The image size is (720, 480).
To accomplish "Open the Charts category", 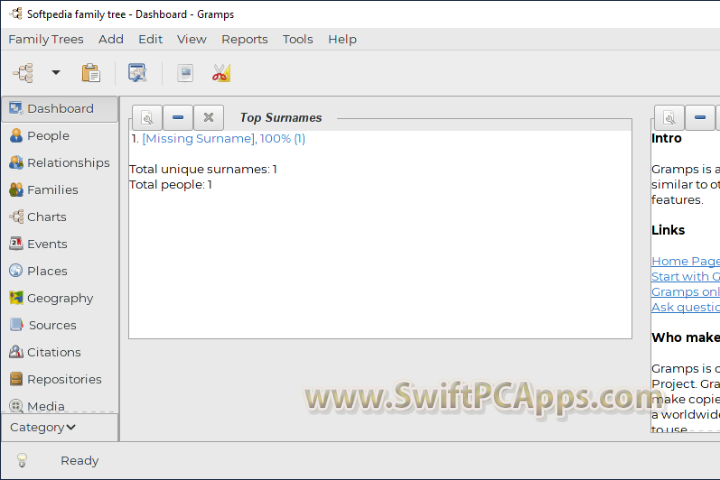I will click(x=60, y=217).
